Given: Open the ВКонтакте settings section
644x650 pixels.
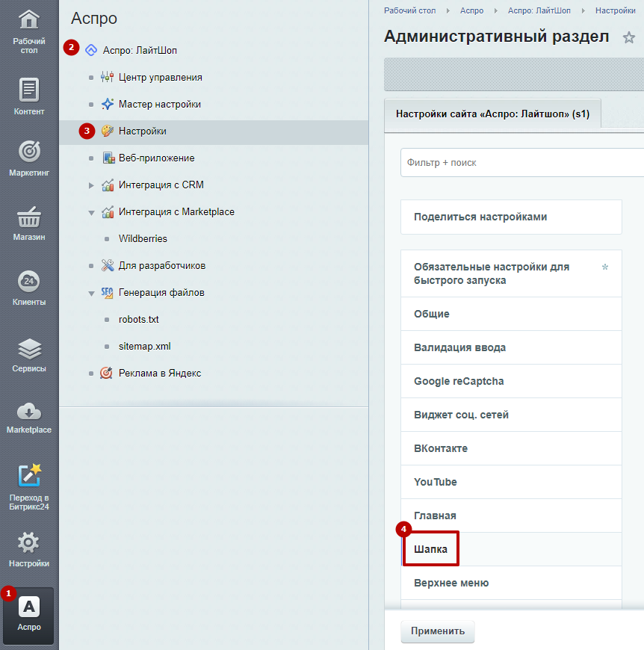Looking at the screenshot, I should (x=511, y=448).
